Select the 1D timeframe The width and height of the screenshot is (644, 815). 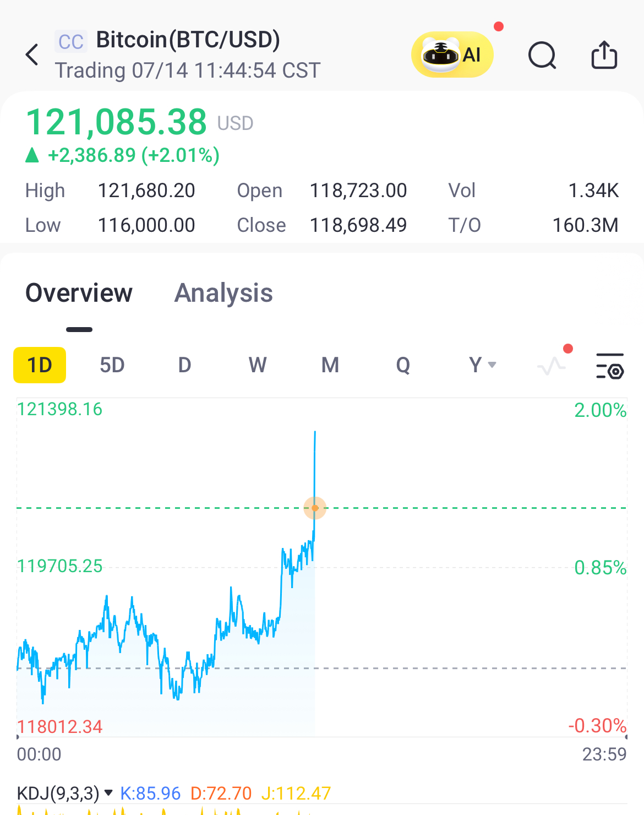pos(40,365)
